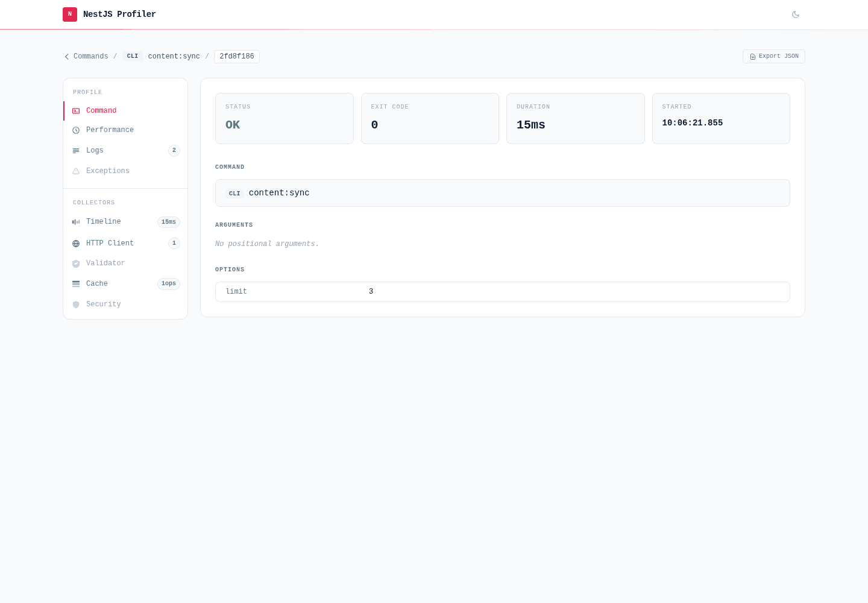Go back to the Commands breadcrumb link

(91, 57)
